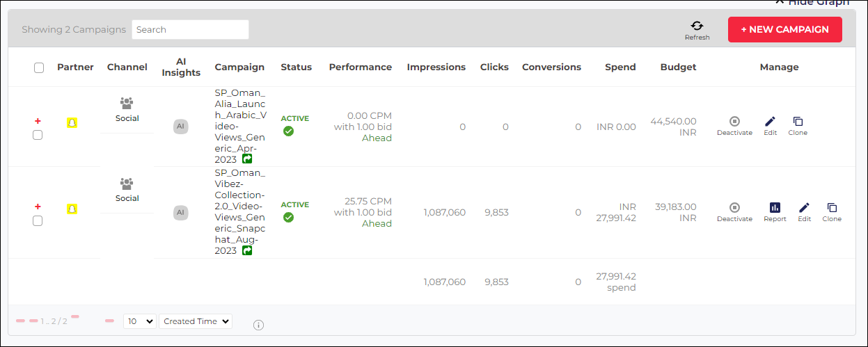Click the campaign Search field
The height and width of the screenshot is (347, 868).
(190, 29)
